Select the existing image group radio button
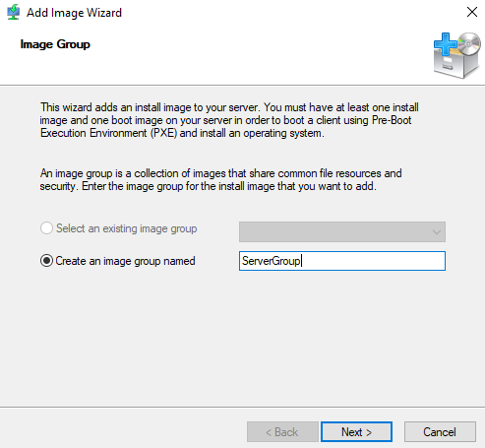Image resolution: width=485 pixels, height=448 pixels. pos(46,228)
